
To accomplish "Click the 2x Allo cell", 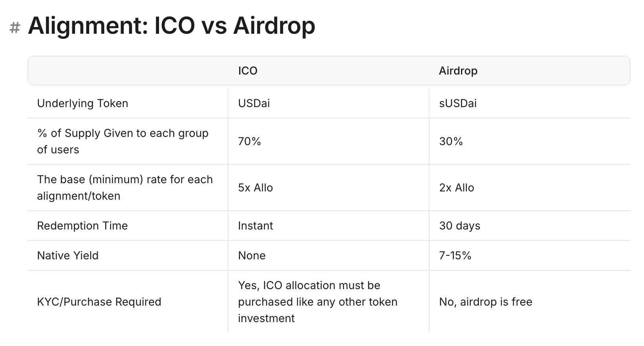I will tap(456, 188).
